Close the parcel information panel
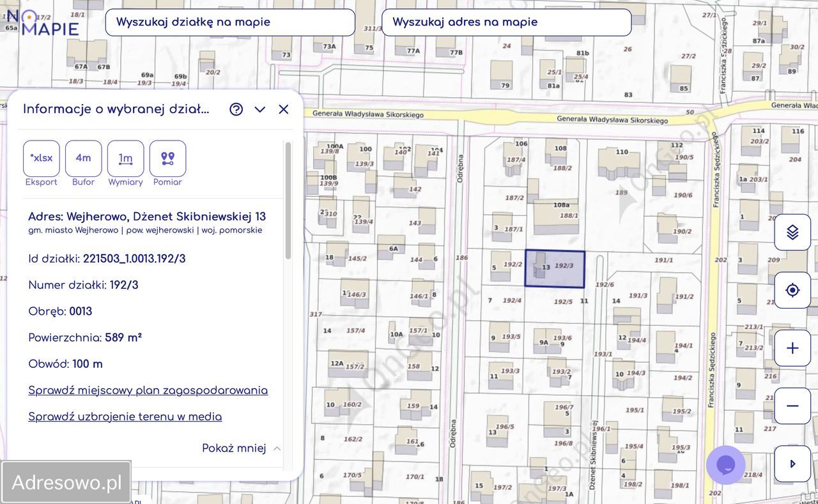Screen dimensions: 818x504 [284, 109]
